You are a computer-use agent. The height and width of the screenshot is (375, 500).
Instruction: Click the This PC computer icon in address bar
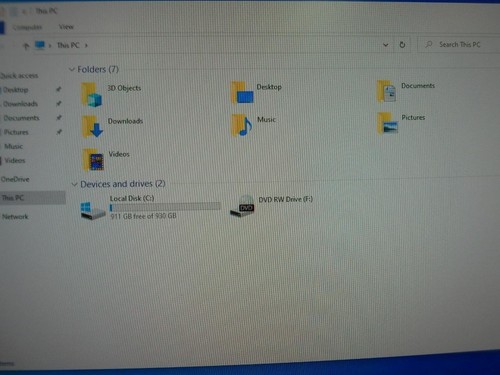[40, 45]
